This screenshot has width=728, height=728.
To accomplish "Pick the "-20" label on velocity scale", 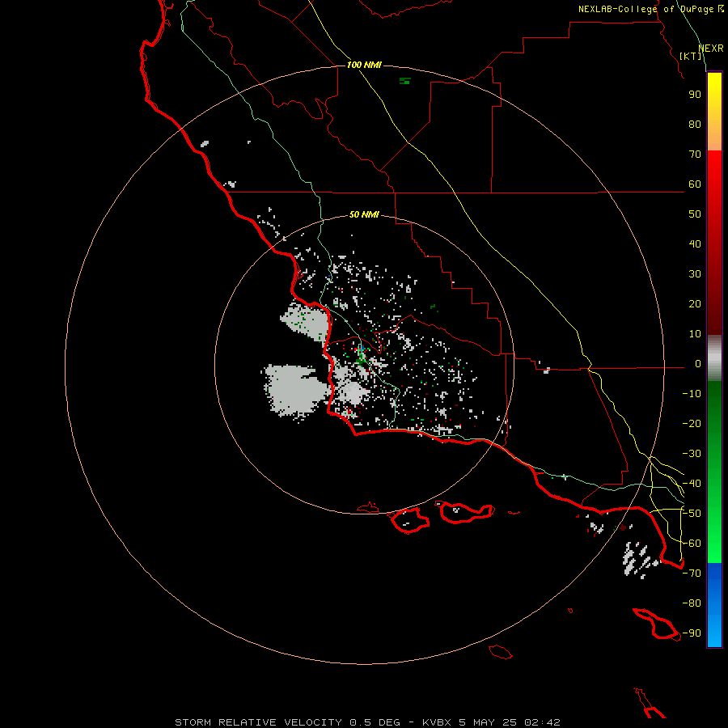I will coord(692,423).
